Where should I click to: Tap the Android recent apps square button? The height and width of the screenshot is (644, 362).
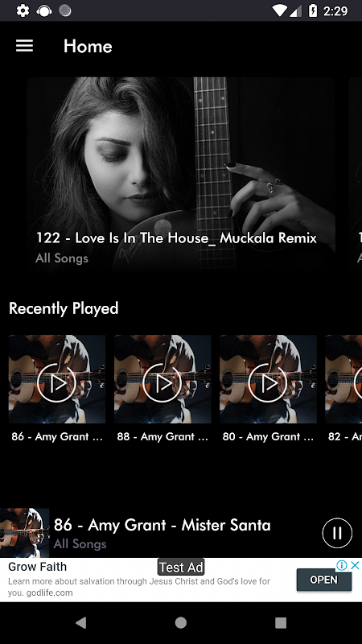281,622
